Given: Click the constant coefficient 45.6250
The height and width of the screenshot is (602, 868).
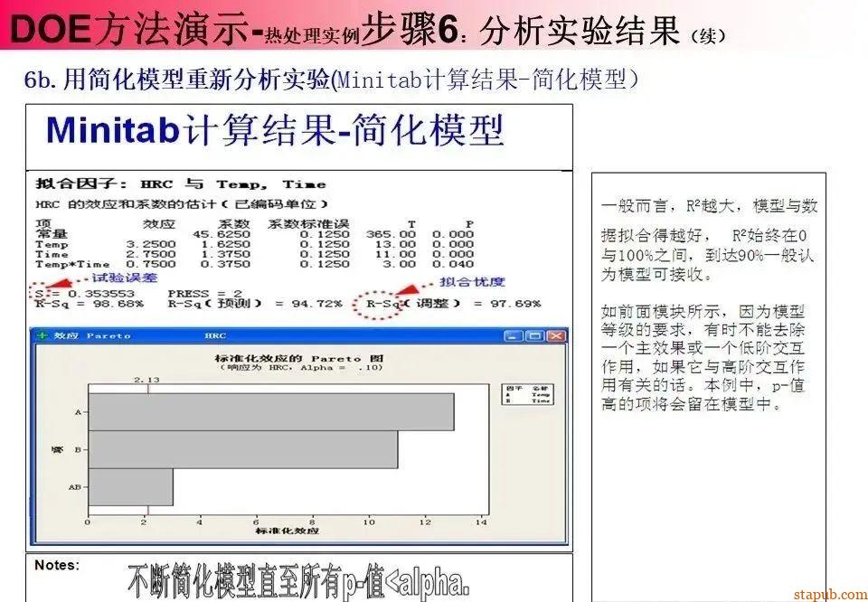Looking at the screenshot, I should coord(222,234).
